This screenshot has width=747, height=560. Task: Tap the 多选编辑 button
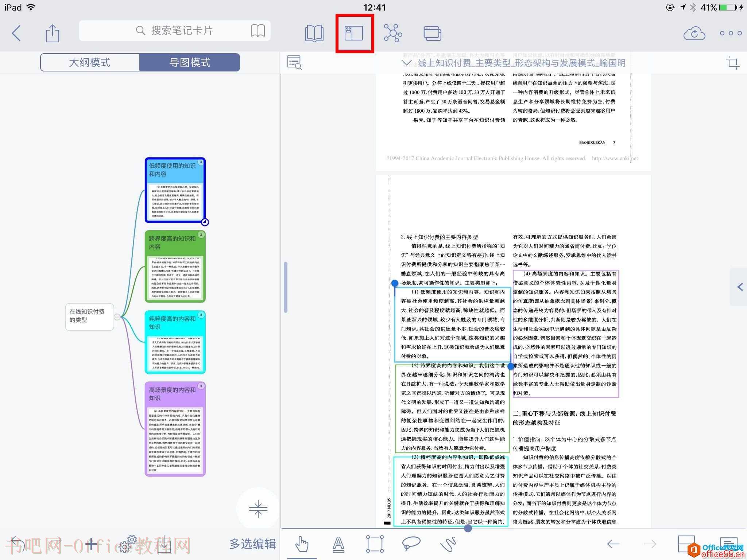(x=252, y=544)
